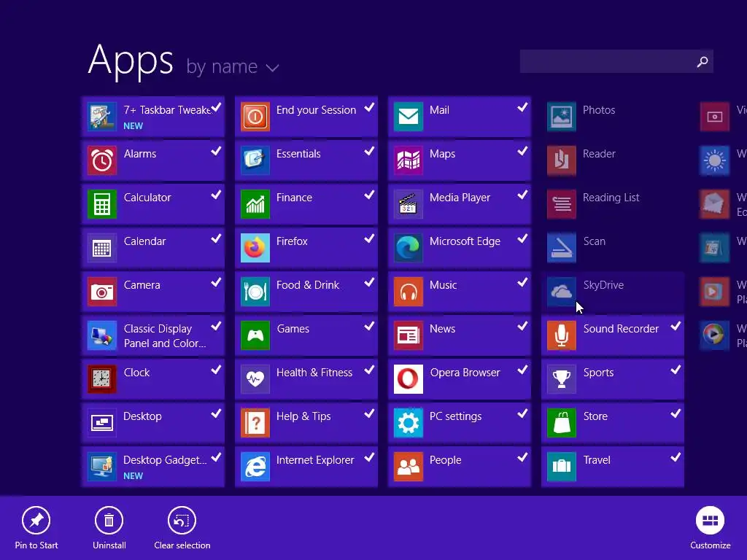Toggle the Mail tile selection checkmark

point(522,108)
